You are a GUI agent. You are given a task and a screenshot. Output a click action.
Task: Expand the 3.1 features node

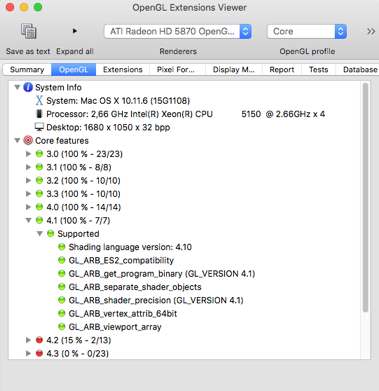28,167
